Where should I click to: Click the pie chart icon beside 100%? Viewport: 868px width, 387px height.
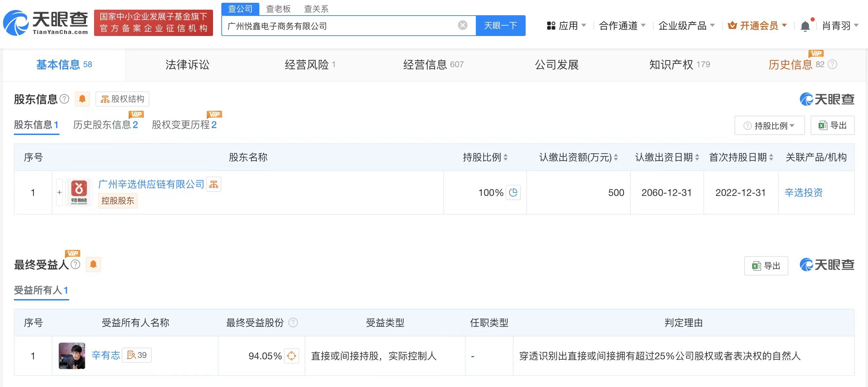tap(513, 192)
